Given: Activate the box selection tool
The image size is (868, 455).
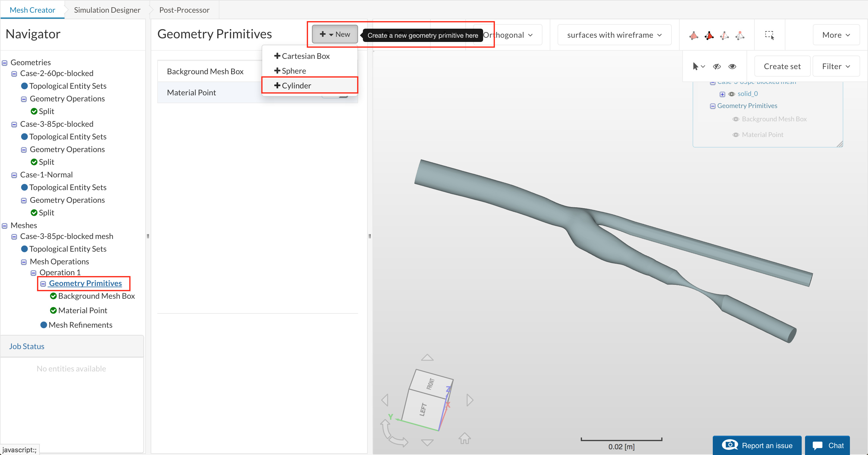Looking at the screenshot, I should pyautogui.click(x=769, y=35).
